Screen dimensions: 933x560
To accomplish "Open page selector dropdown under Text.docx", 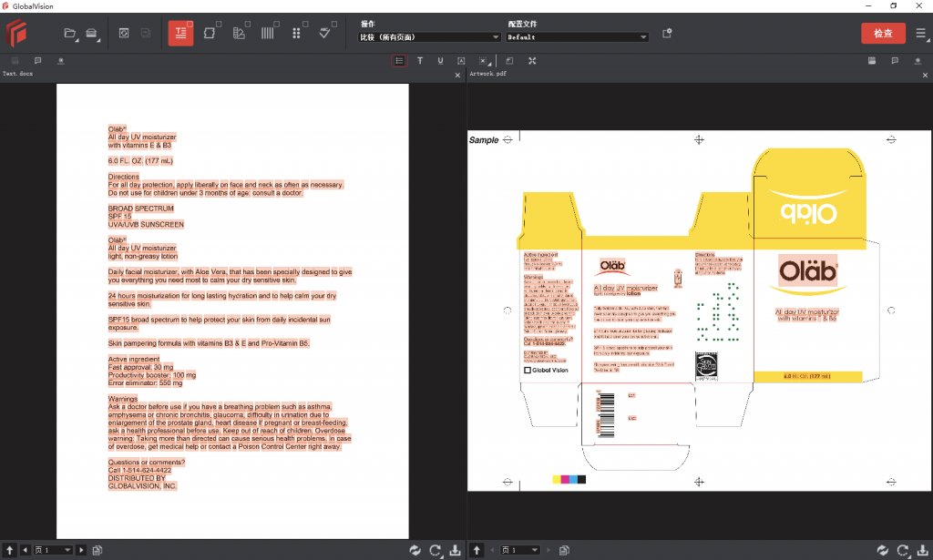I will (x=53, y=551).
